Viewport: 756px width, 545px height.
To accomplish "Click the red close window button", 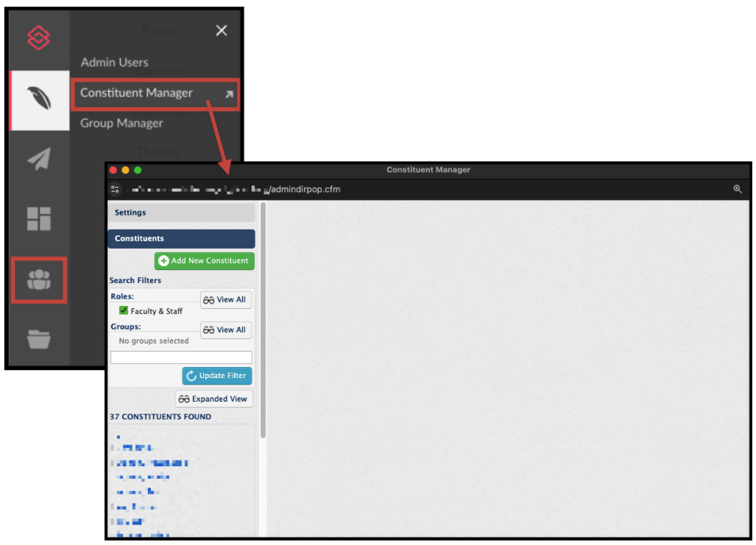I will (113, 170).
